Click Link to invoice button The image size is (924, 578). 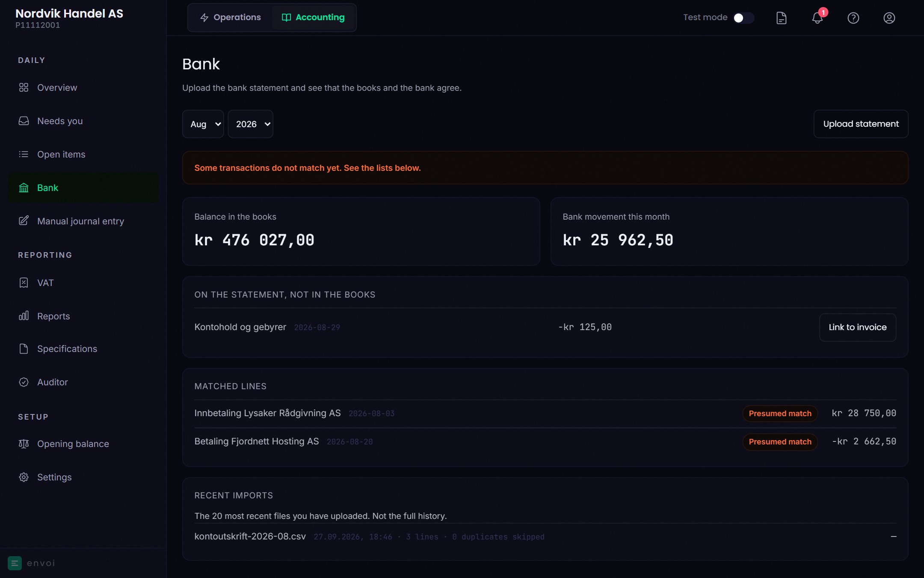[858, 328]
